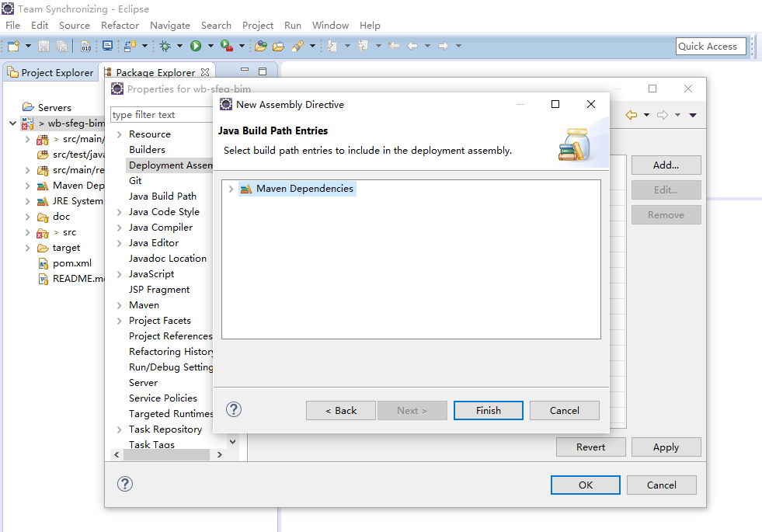Cancel the Properties dialog
762x532 pixels.
[x=661, y=485]
